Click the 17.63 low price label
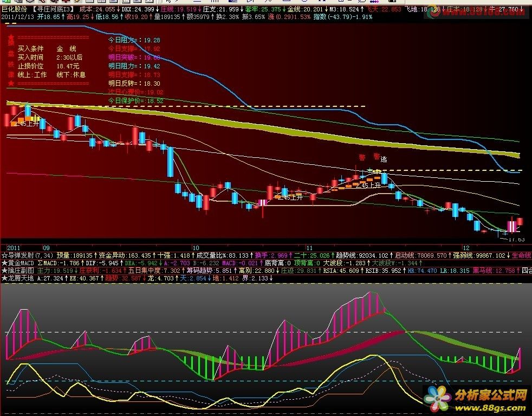Image resolution: width=532 pixels, height=416 pixels. [516, 239]
